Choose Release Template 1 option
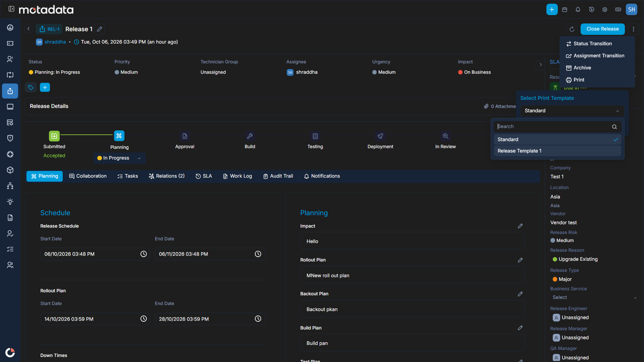Image resolution: width=644 pixels, height=362 pixels. pyautogui.click(x=557, y=151)
